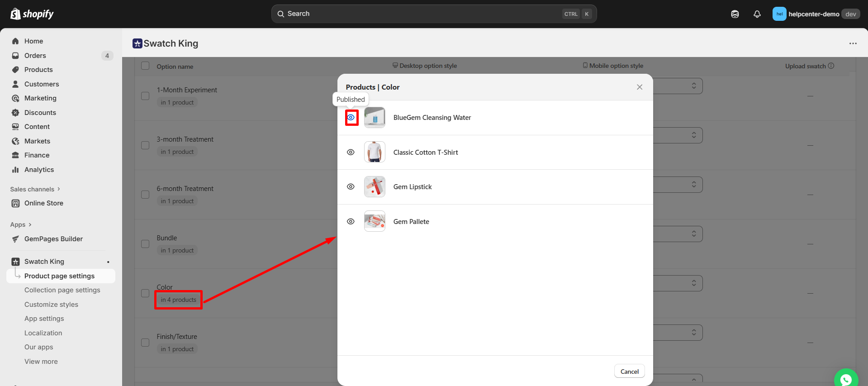Viewport: 868px width, 386px height.
Task: Click 'in 1 product' under 1-Month Experiment
Action: (177, 102)
